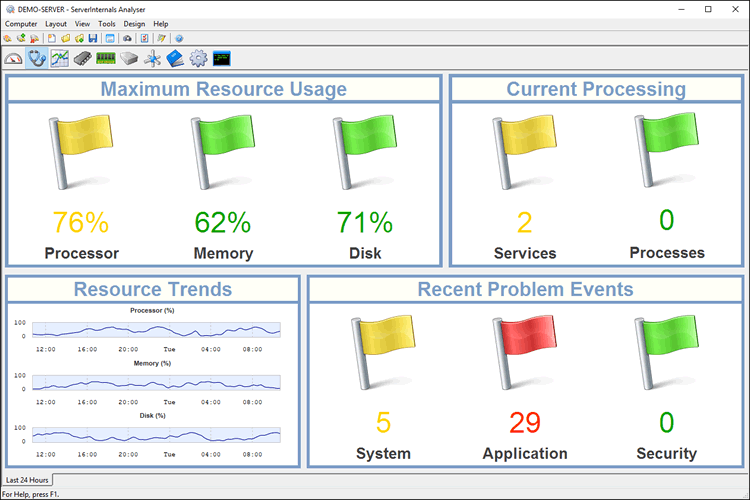Open the processor chip view icon
750x500 pixels.
click(x=83, y=58)
